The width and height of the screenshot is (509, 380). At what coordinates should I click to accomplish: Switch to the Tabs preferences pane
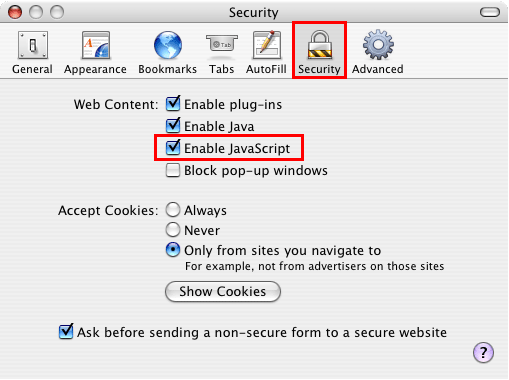coord(221,52)
